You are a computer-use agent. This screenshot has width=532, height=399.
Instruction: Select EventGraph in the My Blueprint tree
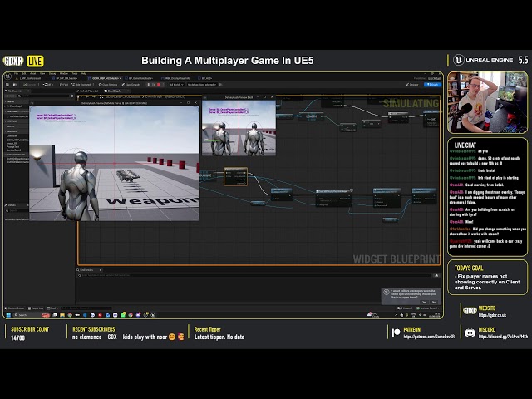click(x=16, y=106)
